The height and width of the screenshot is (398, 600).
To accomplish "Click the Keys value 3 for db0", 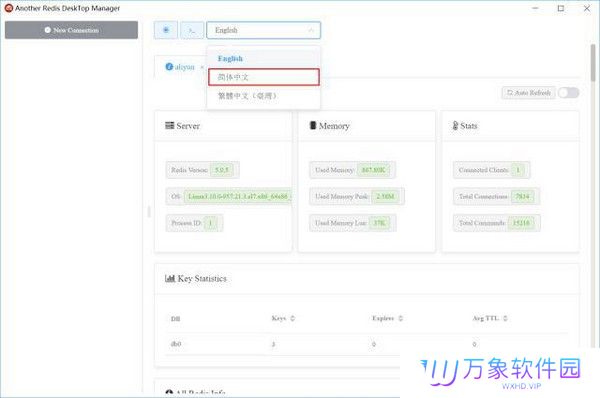I will click(x=273, y=344).
